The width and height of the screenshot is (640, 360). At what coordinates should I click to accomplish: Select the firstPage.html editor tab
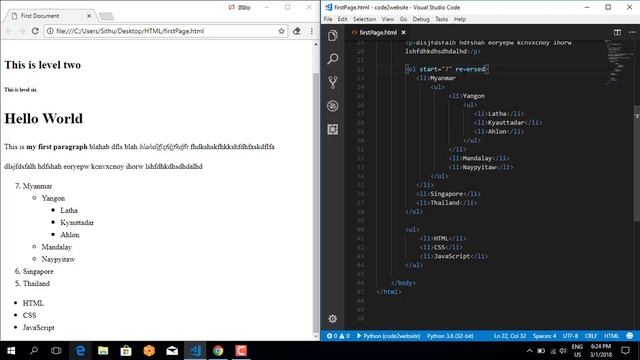378,32
